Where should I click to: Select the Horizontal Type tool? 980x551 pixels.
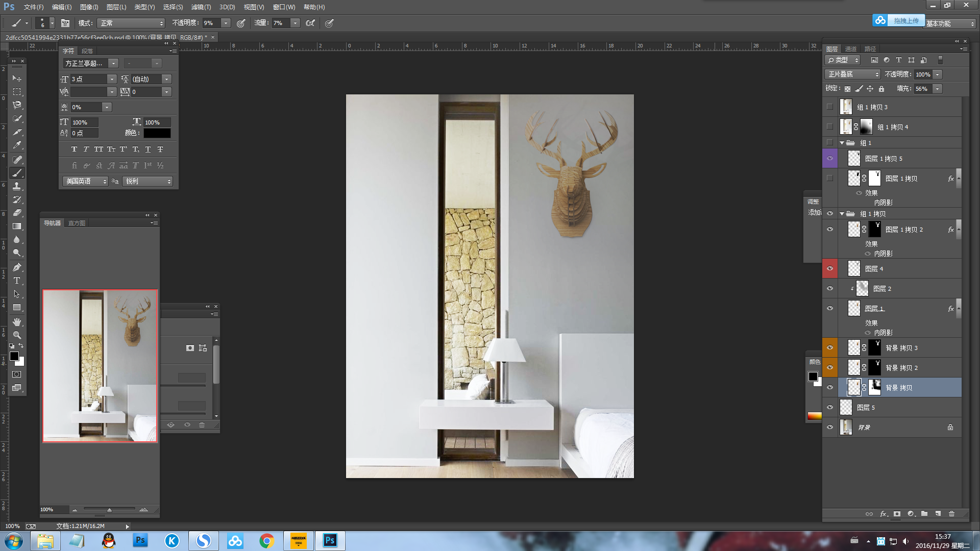click(x=17, y=281)
